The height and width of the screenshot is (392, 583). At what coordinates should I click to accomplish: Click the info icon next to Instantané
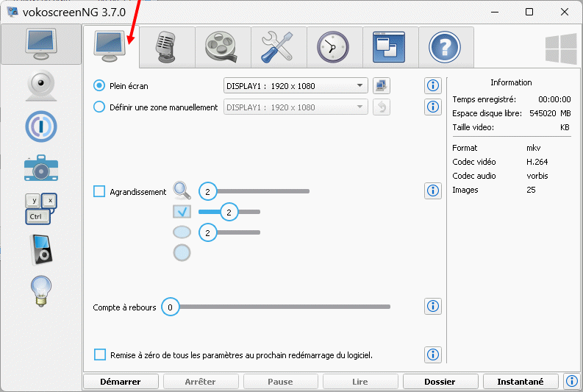tap(572, 381)
